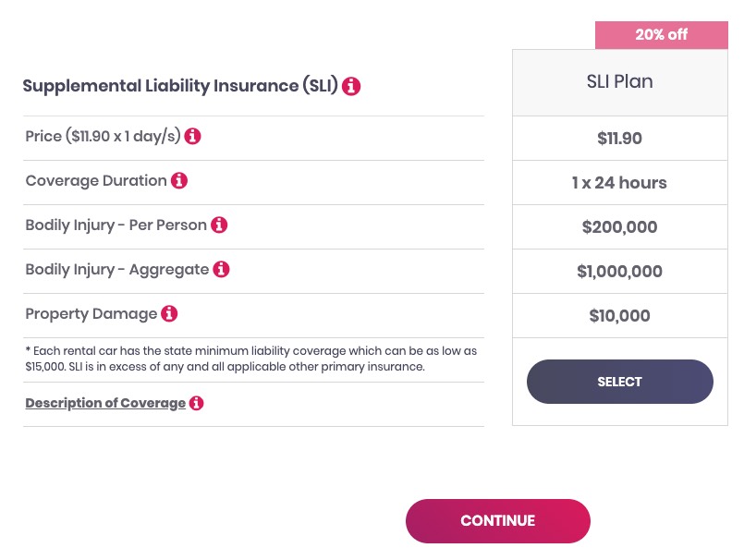Image resolution: width=744 pixels, height=560 pixels.
Task: Click the $10,000 property damage value
Action: click(x=619, y=316)
